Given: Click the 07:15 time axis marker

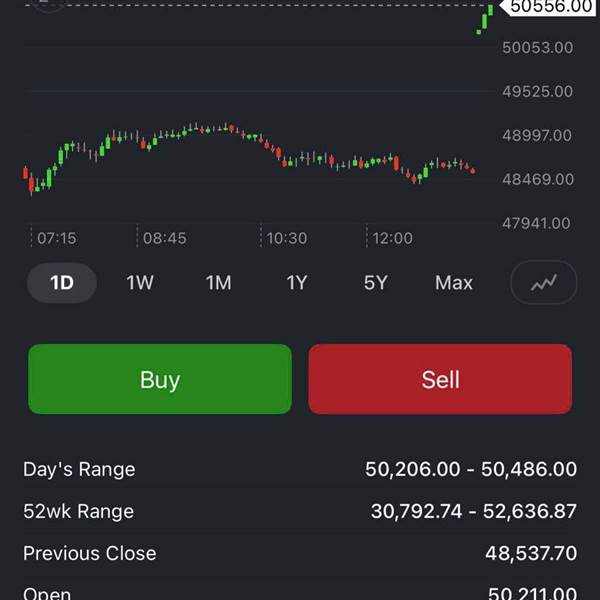Looking at the screenshot, I should tap(56, 238).
